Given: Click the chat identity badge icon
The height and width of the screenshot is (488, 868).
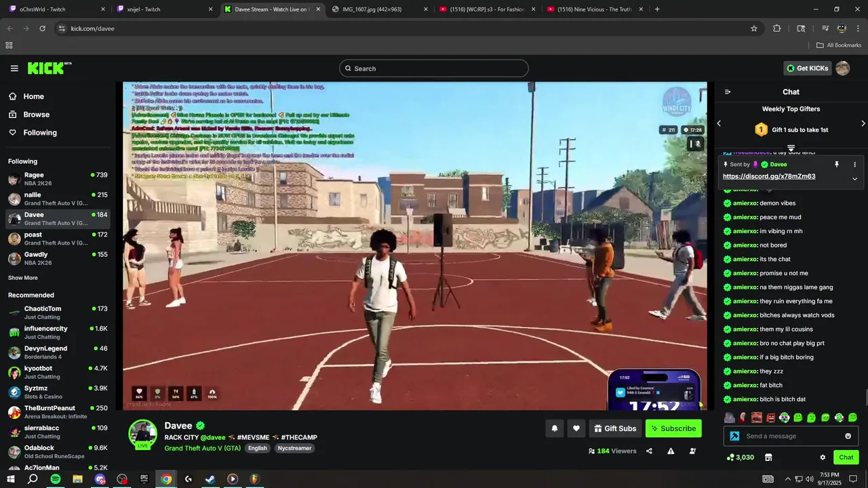Looking at the screenshot, I should (x=734, y=436).
